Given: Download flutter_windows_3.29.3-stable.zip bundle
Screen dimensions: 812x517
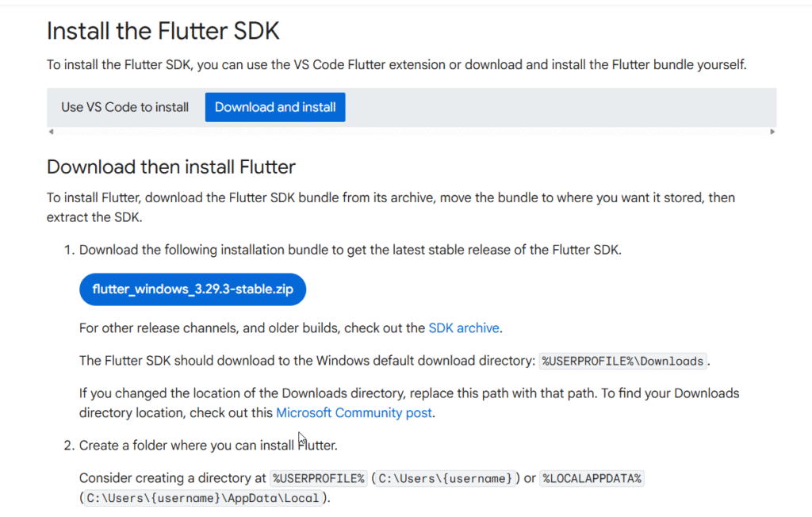Looking at the screenshot, I should [x=193, y=289].
